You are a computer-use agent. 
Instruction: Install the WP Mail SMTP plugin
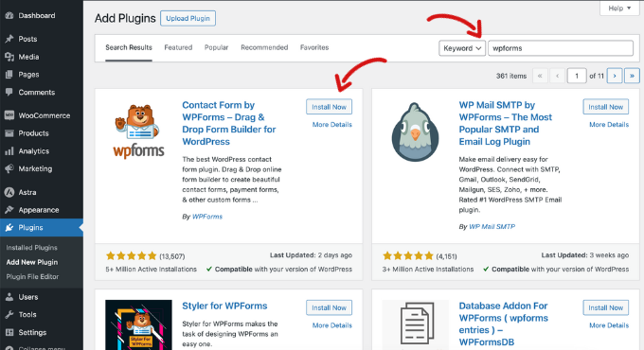606,107
